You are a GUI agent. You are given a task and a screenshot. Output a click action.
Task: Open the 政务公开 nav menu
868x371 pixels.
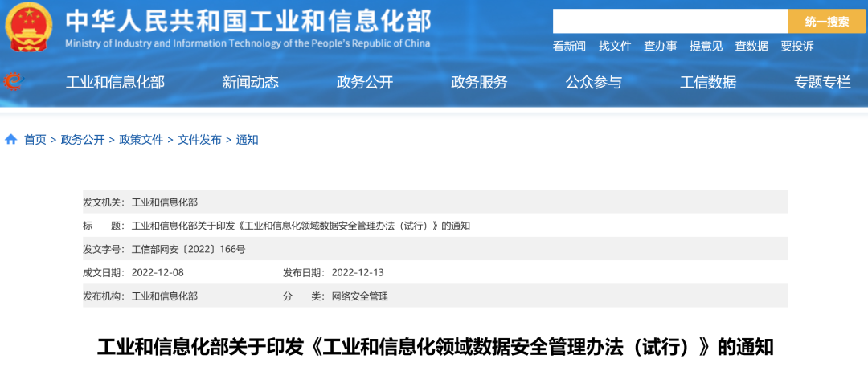click(365, 83)
